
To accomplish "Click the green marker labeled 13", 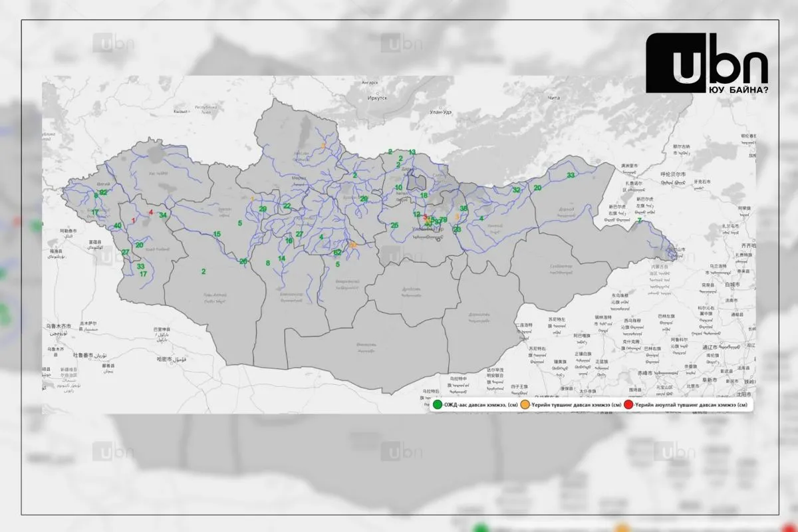I will pyautogui.click(x=412, y=152).
